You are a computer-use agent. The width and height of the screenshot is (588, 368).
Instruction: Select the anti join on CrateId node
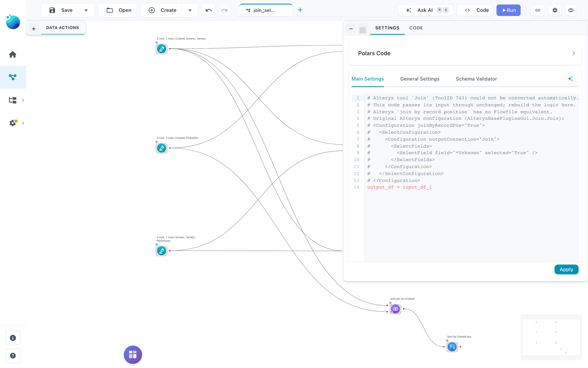pos(395,309)
